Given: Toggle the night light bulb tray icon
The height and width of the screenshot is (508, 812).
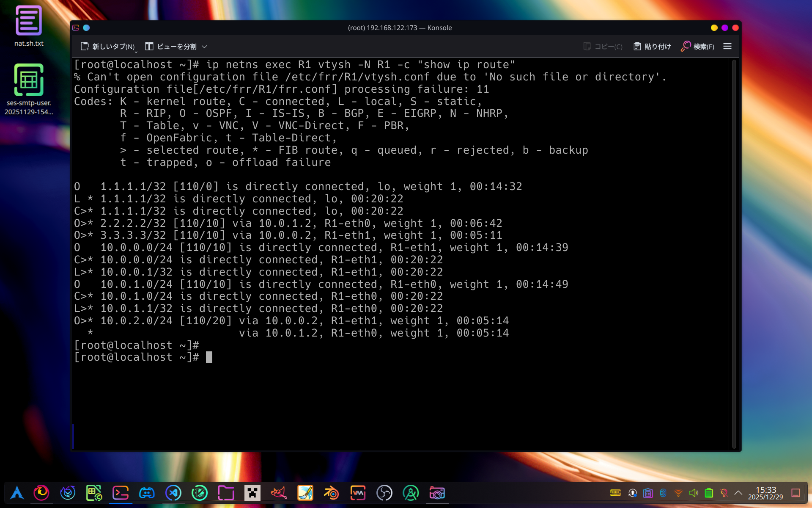Looking at the screenshot, I should [x=724, y=493].
